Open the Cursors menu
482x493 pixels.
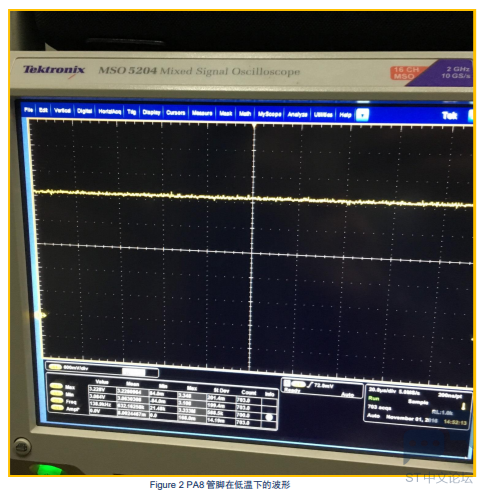[175, 113]
